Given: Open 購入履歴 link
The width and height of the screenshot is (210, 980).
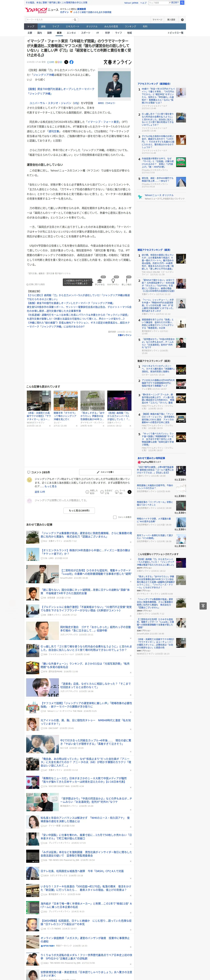Looking at the screenshot, I should point(171,19).
